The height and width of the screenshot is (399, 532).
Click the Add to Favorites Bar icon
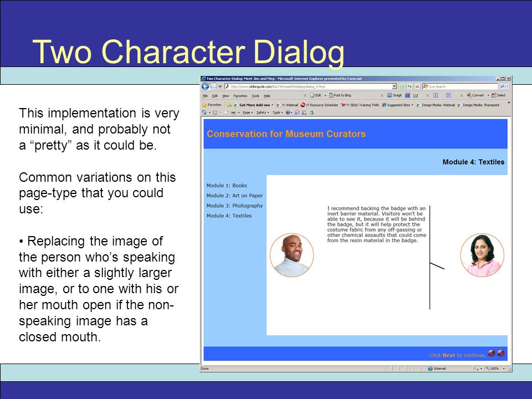pyautogui.click(x=229, y=105)
